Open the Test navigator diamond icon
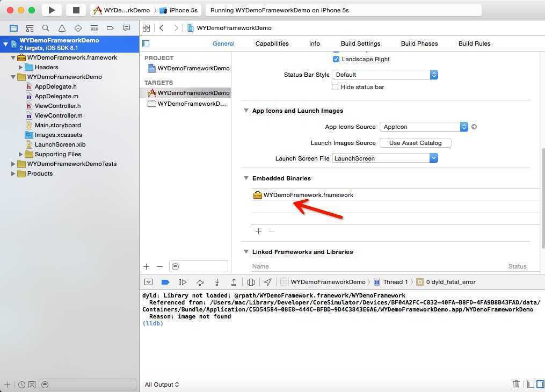Image resolution: width=545 pixels, height=392 pixels. (78, 28)
